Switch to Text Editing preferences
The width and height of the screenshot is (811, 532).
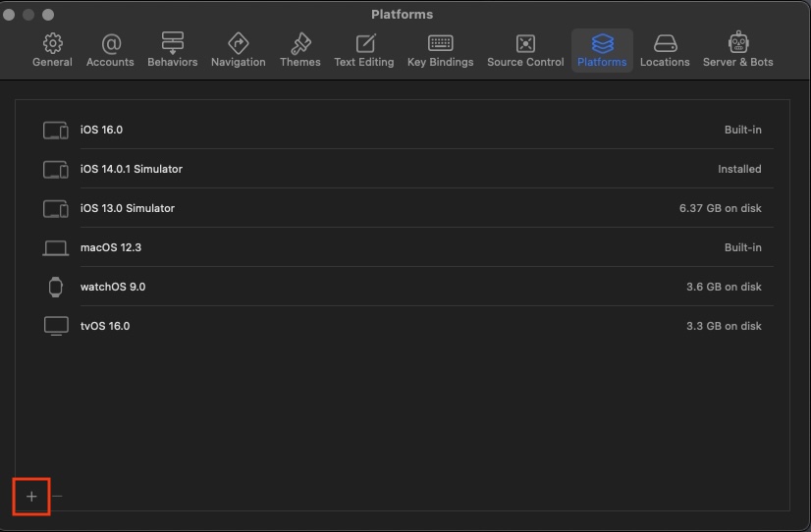364,50
